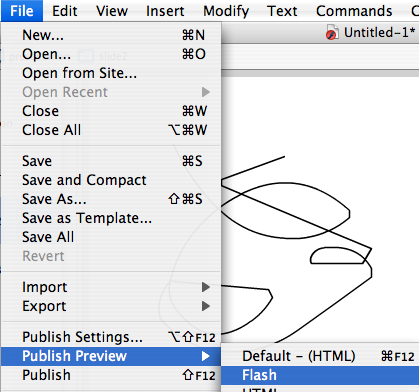Choose Save and Compact
The height and width of the screenshot is (392, 419).
(x=111, y=180)
